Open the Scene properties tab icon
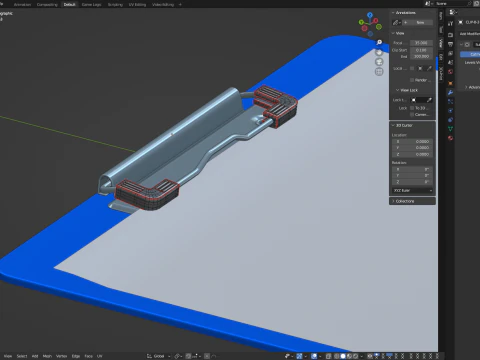 (450, 62)
